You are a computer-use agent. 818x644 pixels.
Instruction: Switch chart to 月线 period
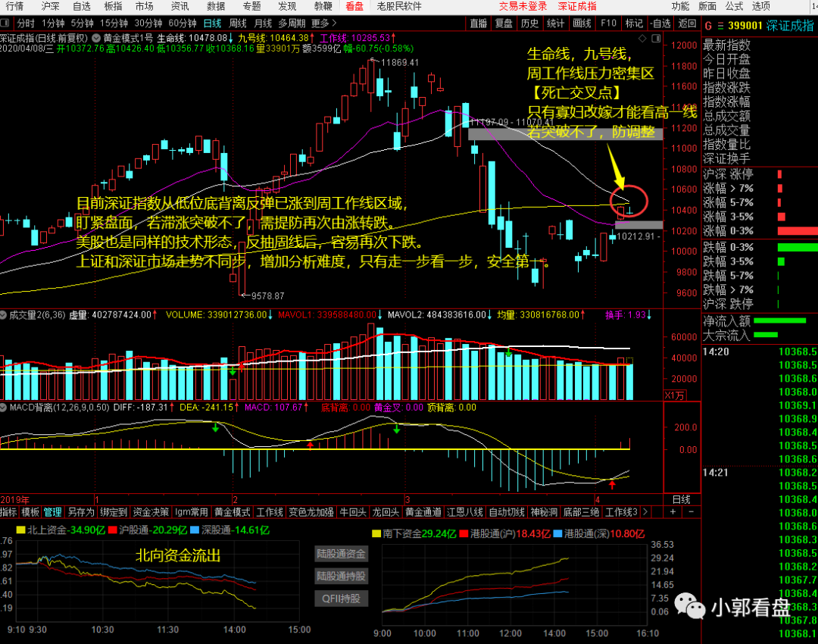point(263,23)
